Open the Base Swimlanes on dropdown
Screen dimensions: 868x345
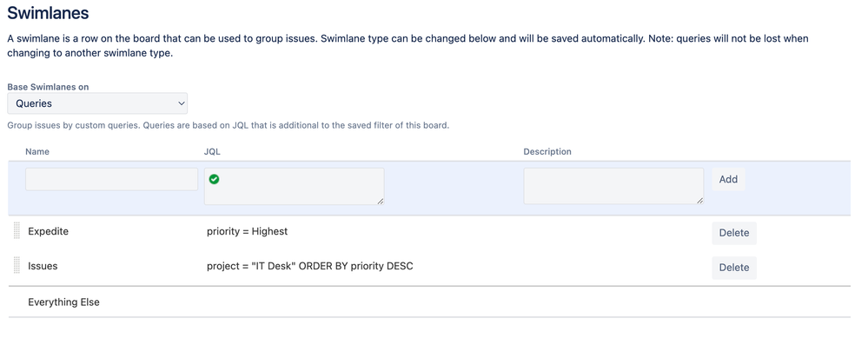(x=97, y=103)
